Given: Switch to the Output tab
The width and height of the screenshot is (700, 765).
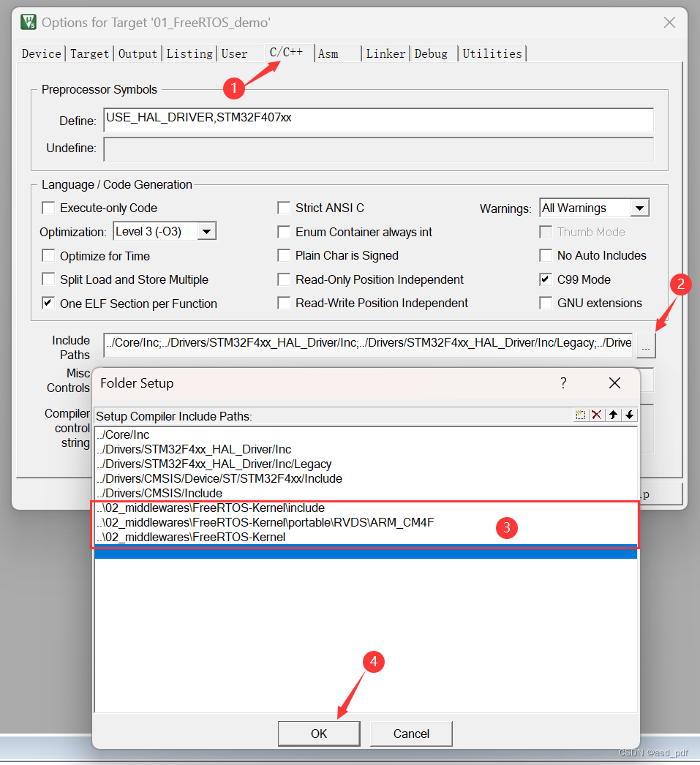Looking at the screenshot, I should pyautogui.click(x=138, y=53).
